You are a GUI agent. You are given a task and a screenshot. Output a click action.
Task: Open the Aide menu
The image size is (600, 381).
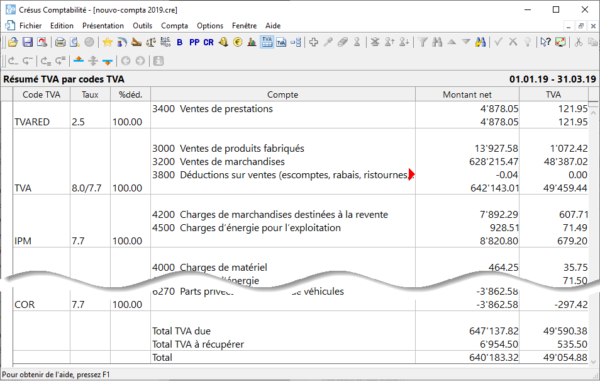[x=273, y=26]
